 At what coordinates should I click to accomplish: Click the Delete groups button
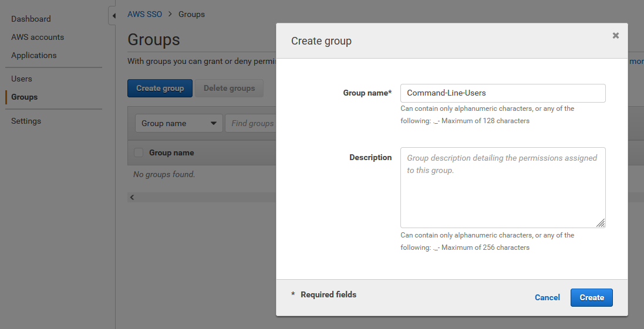[229, 88]
